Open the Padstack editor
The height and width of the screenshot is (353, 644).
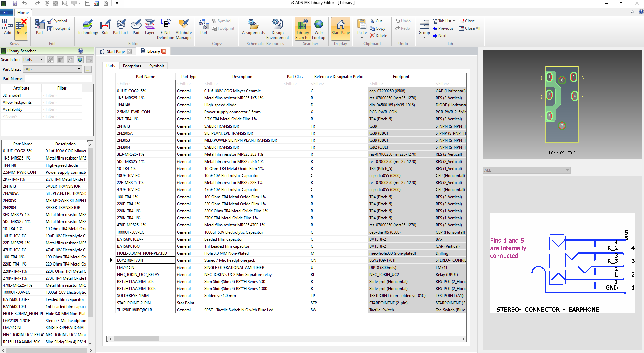(121, 27)
